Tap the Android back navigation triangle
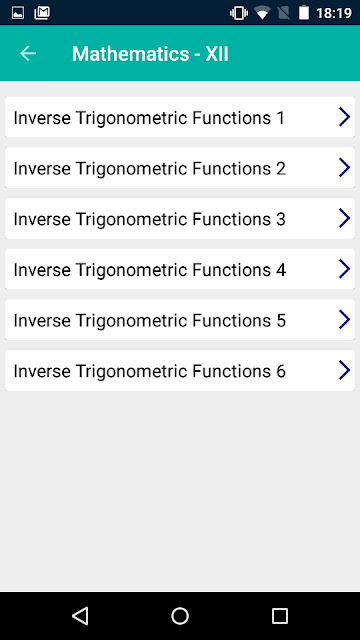 [80, 616]
